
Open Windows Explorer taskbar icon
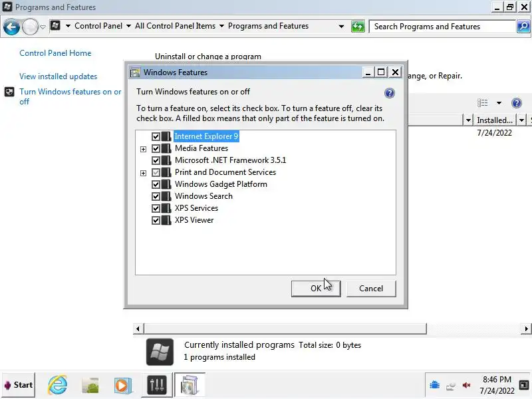pyautogui.click(x=90, y=385)
